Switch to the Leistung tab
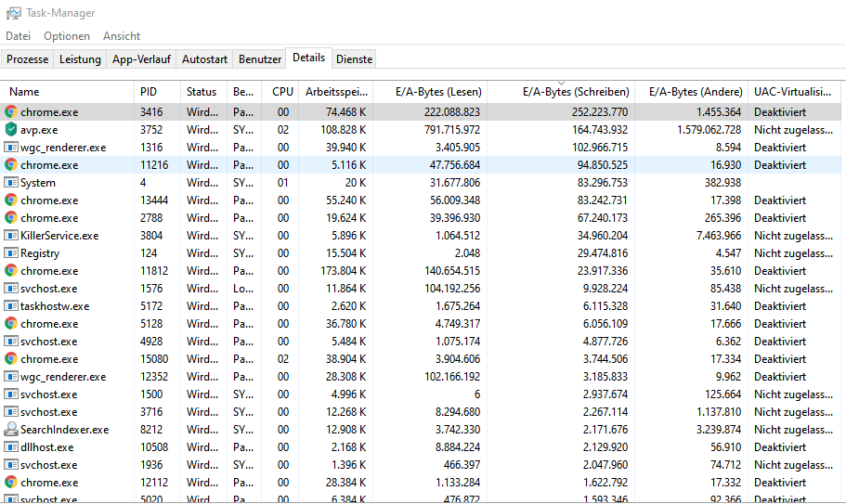846x504 pixels. tap(80, 59)
